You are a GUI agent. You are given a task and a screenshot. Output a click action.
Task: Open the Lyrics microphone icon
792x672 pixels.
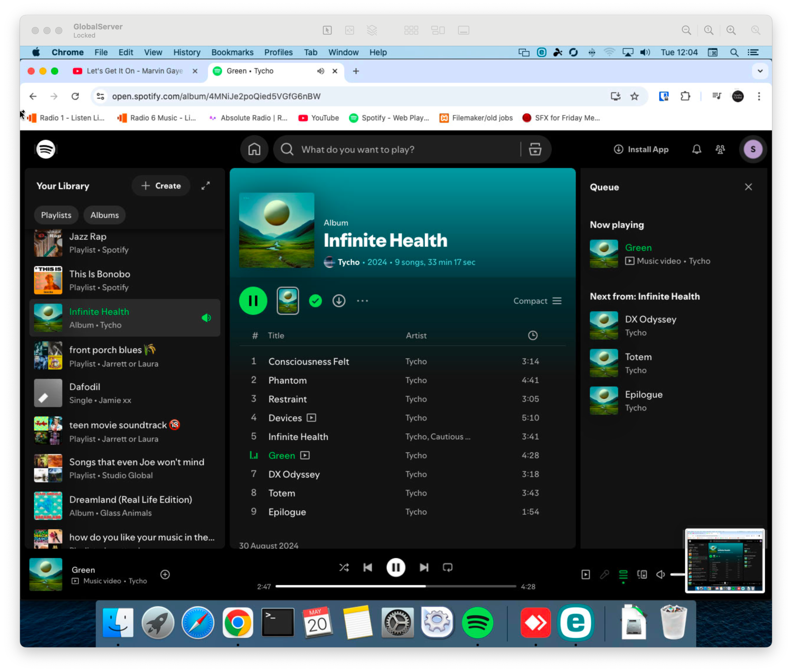[604, 574]
